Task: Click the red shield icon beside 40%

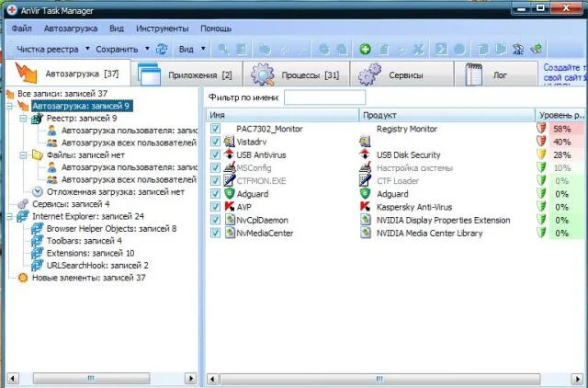Action: (x=541, y=142)
